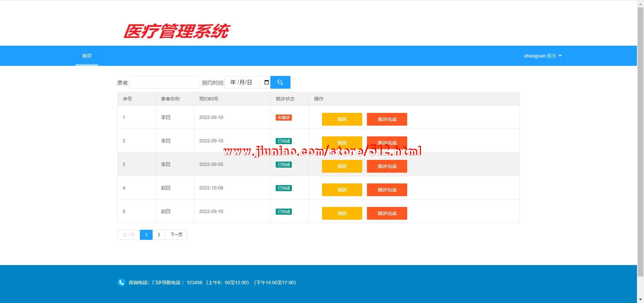This screenshot has width=644, height=303.
Task: Expand the zhangsan 医生 user dropdown
Action: [542, 56]
